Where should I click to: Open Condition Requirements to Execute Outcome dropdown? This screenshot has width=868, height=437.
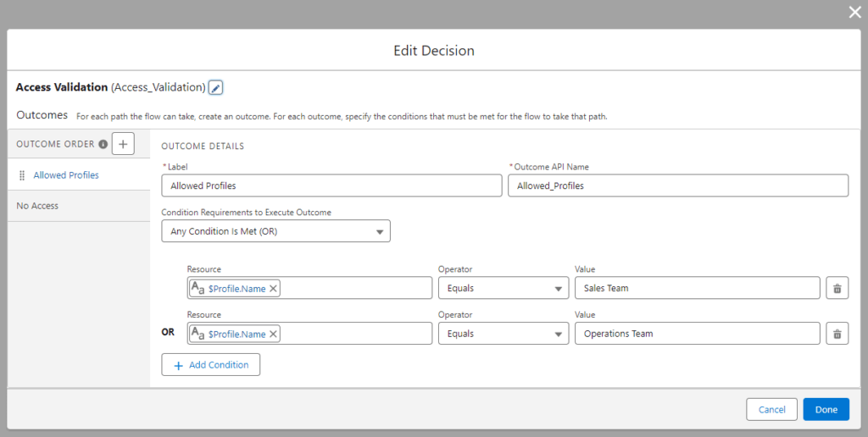(275, 231)
